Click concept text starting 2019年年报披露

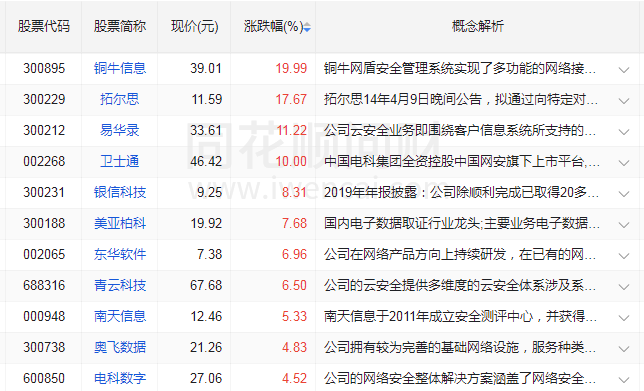click(461, 192)
